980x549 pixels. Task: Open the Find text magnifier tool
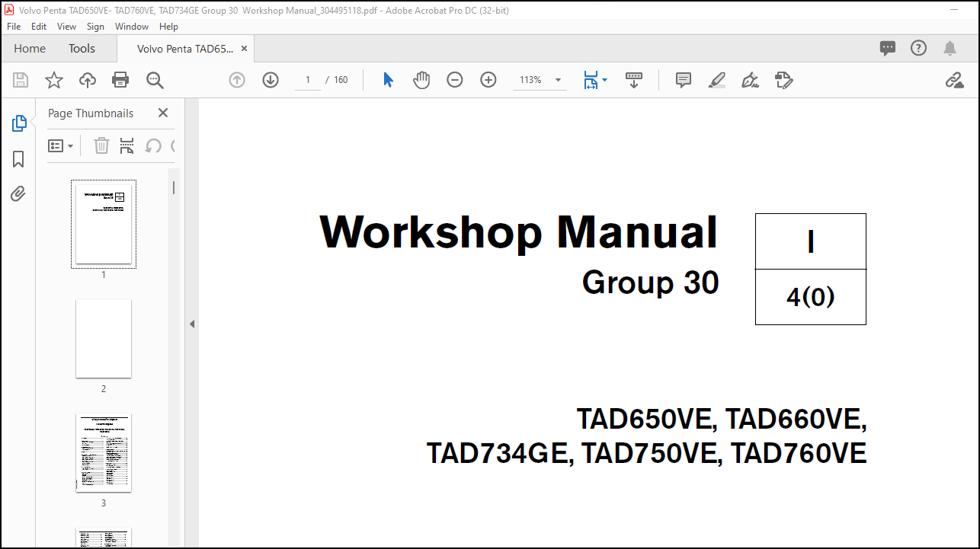(155, 80)
